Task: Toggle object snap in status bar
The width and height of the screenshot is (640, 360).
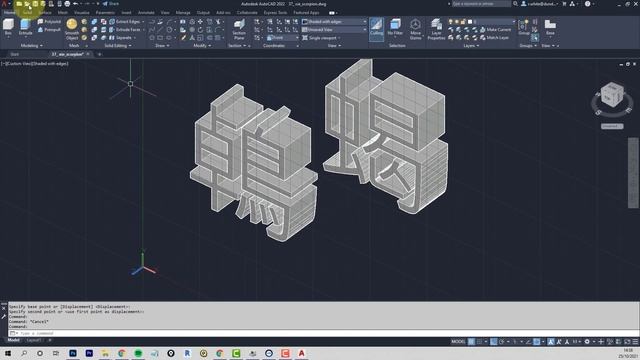Action: (537, 342)
